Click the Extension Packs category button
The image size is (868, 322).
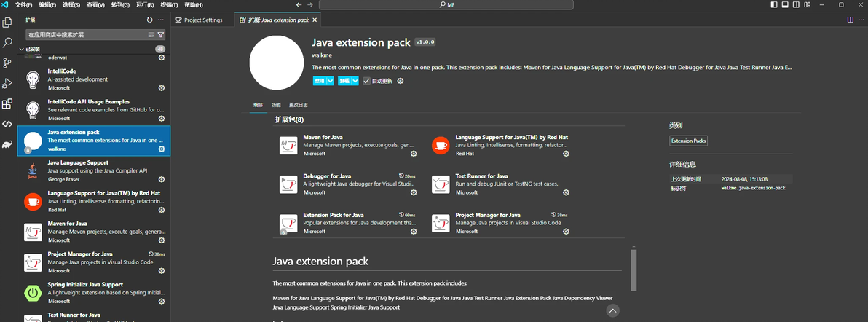(x=688, y=141)
